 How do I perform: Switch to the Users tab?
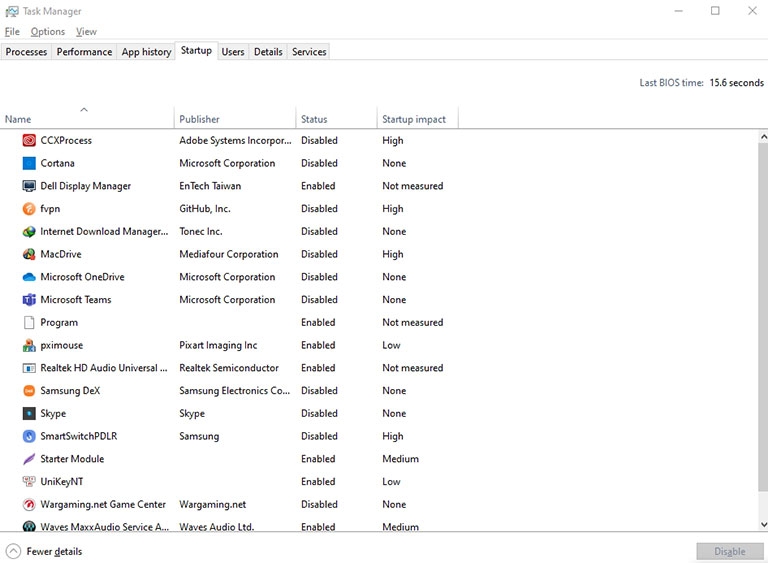tap(233, 51)
